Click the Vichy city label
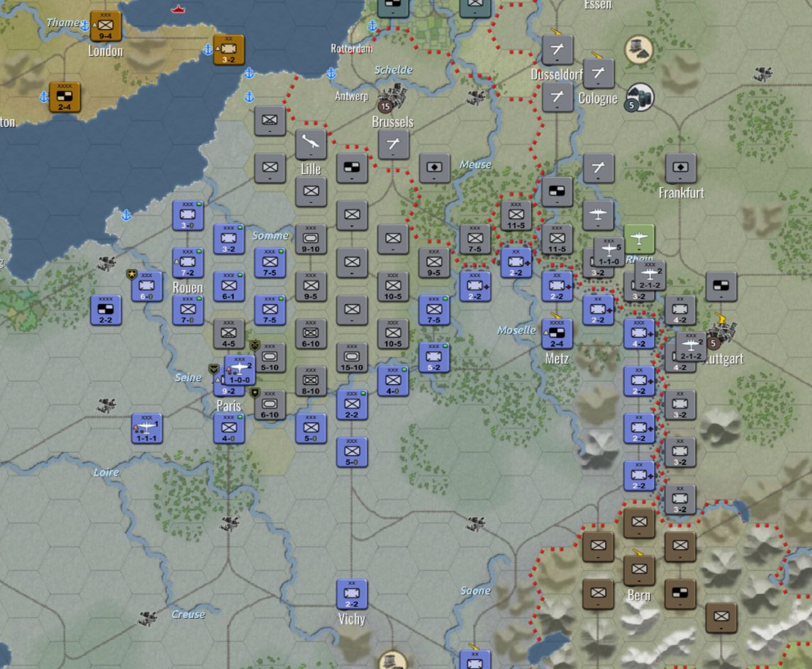 pyautogui.click(x=352, y=619)
